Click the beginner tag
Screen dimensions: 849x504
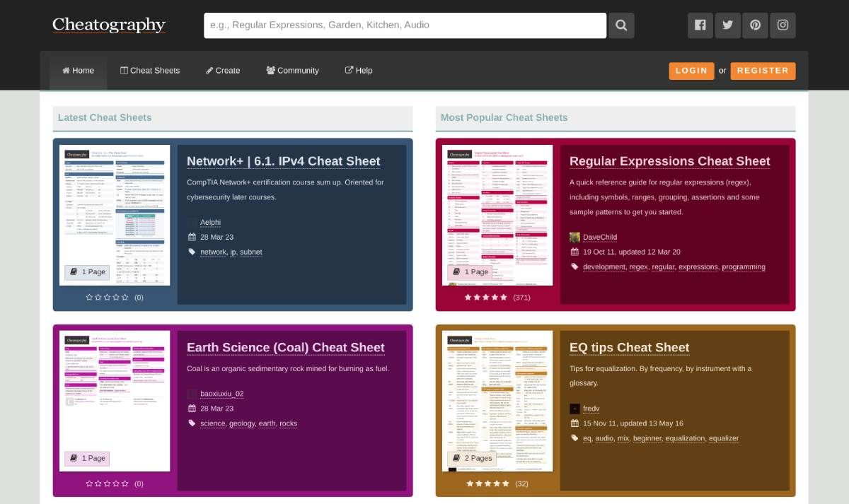pyautogui.click(x=647, y=438)
